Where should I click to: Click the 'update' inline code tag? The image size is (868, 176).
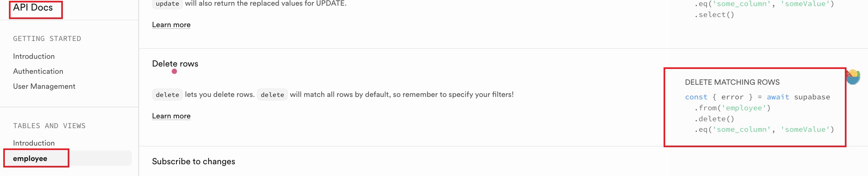point(167,4)
